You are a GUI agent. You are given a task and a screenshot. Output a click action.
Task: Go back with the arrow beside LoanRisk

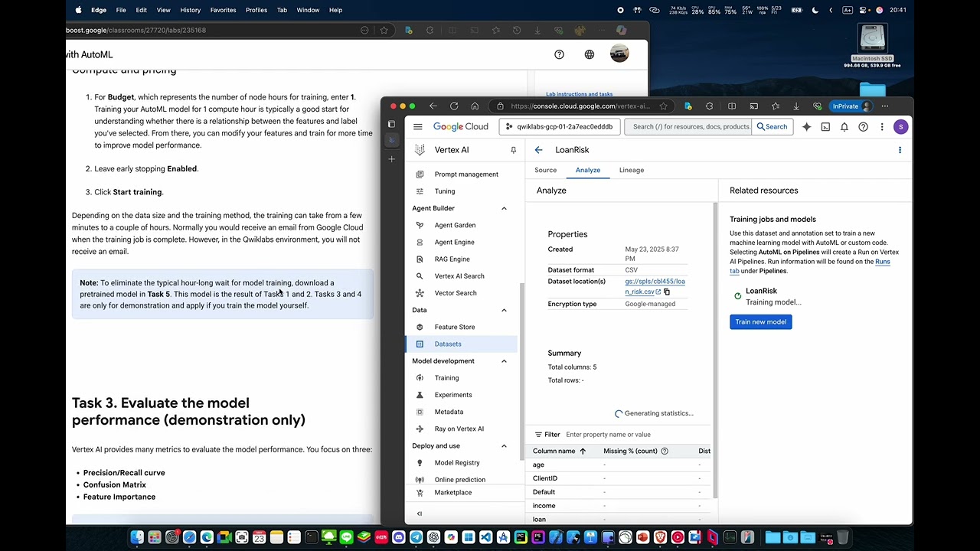[x=538, y=150]
